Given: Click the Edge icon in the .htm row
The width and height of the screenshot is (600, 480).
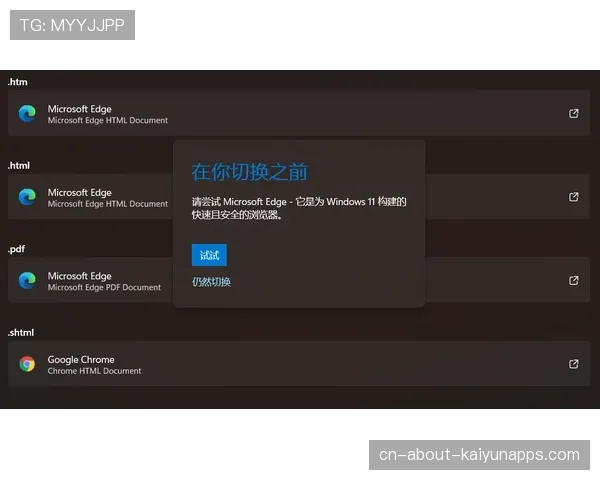Looking at the screenshot, I should point(27,113).
